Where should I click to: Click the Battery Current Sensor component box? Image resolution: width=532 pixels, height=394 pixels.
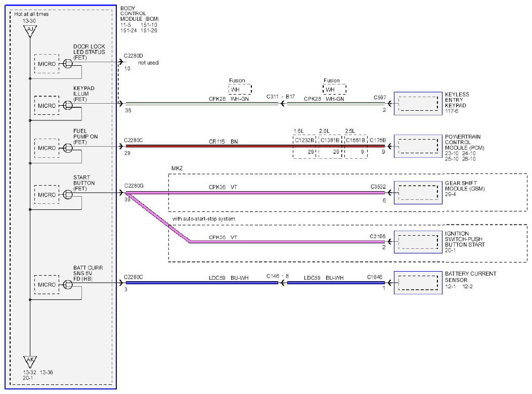tap(418, 283)
